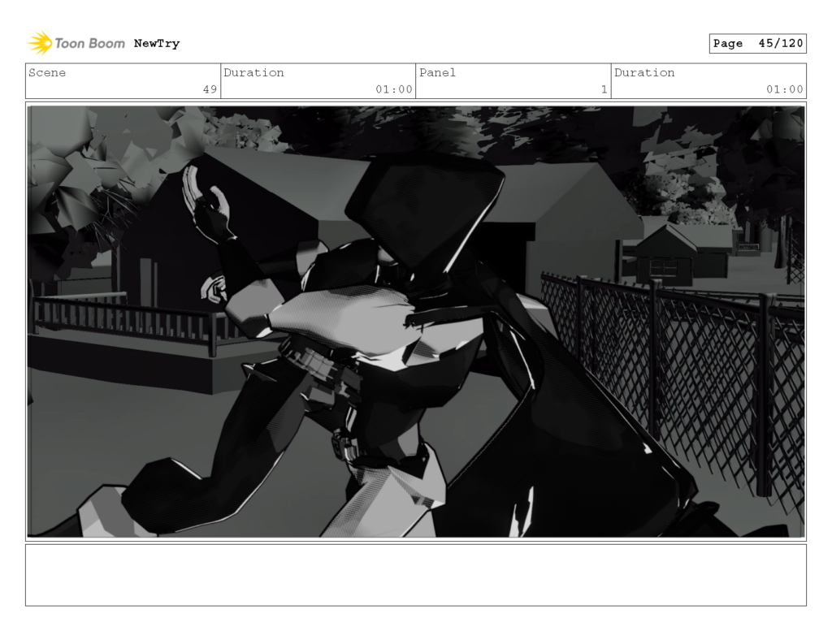Image resolution: width=832 pixels, height=644 pixels.
Task: Open the NewTry project title
Action: [158, 44]
